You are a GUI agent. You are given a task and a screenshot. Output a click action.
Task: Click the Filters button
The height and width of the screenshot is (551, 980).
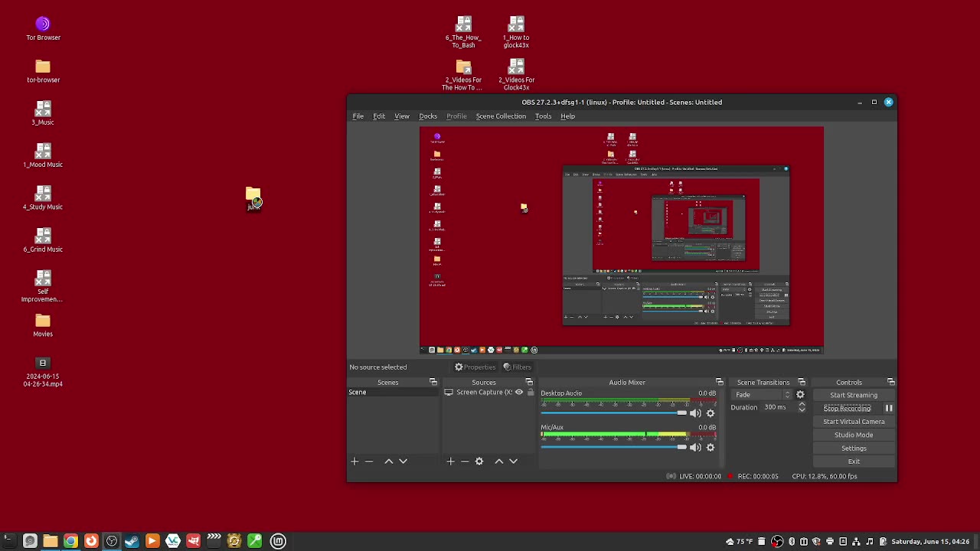click(x=517, y=367)
